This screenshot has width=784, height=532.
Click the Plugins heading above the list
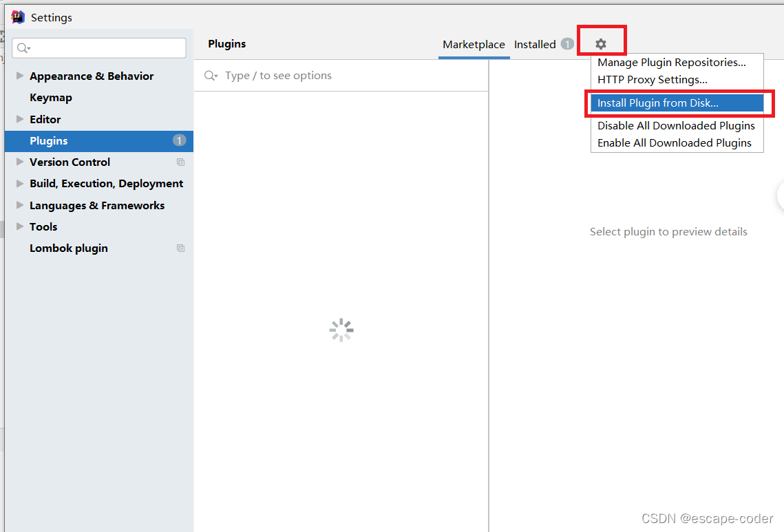[x=226, y=44]
